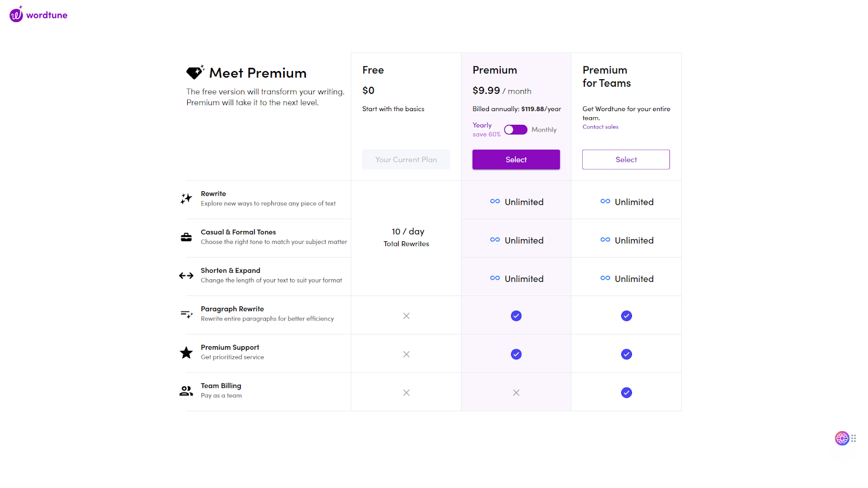Image resolution: width=868 pixels, height=488 pixels.
Task: Click the 'save 60%' text
Action: pos(487,134)
